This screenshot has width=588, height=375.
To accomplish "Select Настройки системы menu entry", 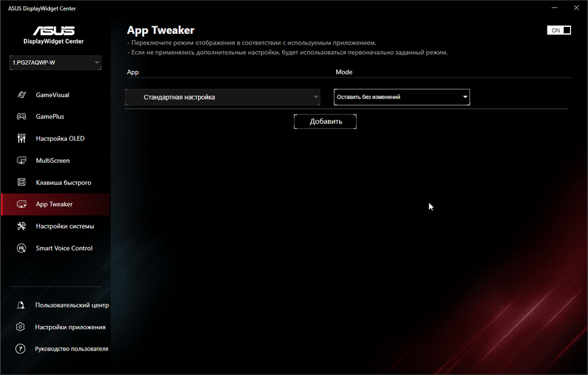I will click(65, 226).
